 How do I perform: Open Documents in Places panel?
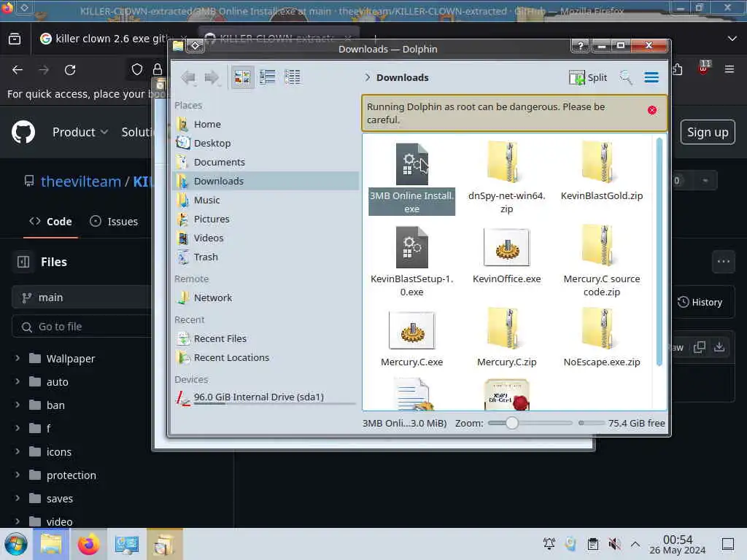(266, 163)
